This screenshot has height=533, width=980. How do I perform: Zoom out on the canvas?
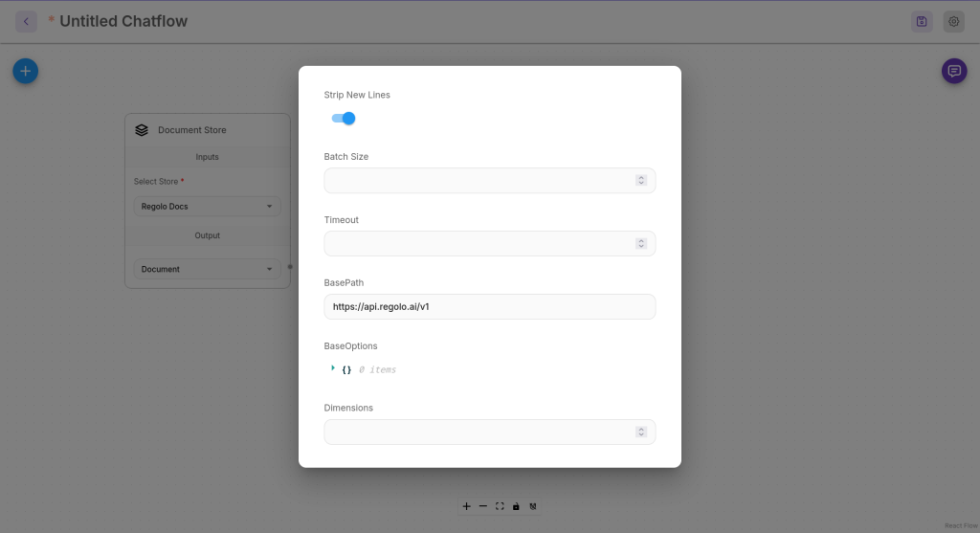[x=483, y=506]
